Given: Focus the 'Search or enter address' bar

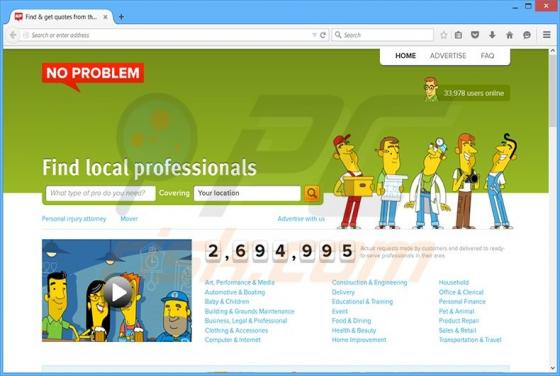Looking at the screenshot, I should [x=168, y=35].
